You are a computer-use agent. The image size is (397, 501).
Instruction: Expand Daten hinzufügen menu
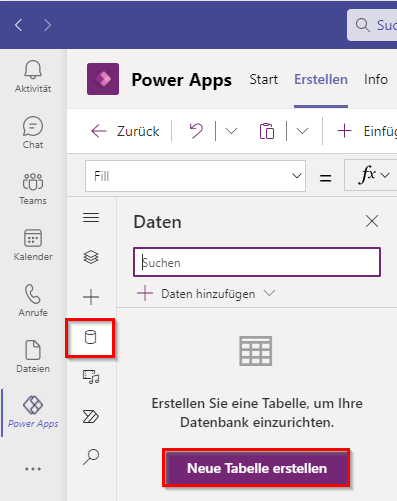pos(206,294)
